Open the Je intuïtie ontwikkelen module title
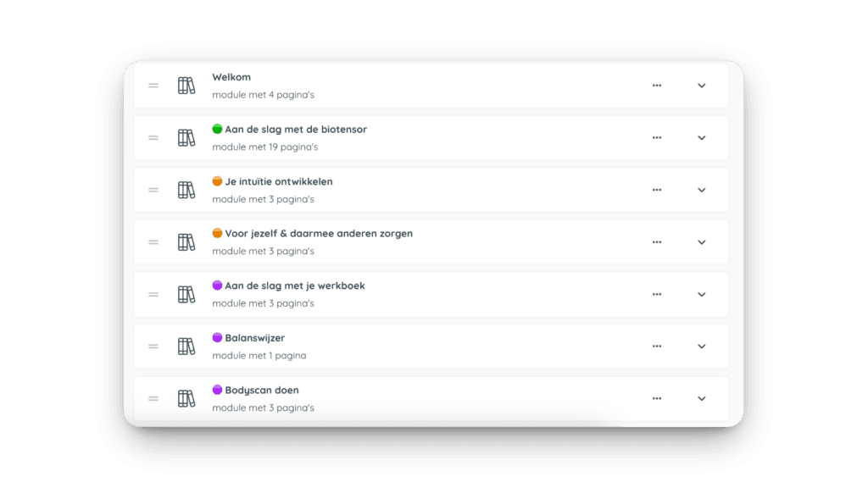 click(x=279, y=182)
